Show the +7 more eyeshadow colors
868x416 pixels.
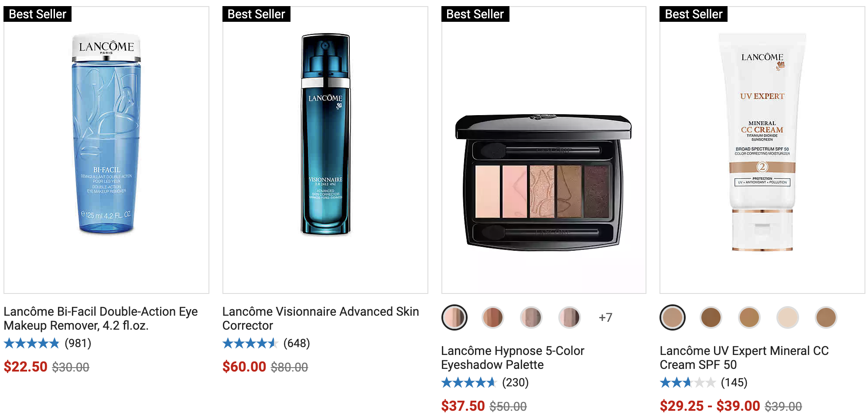click(x=605, y=317)
